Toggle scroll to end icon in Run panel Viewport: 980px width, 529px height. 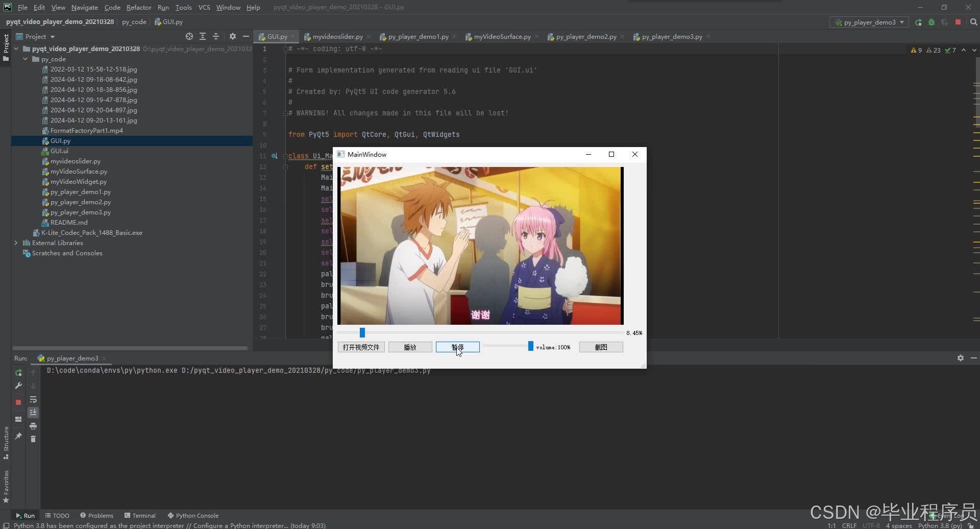[x=33, y=412]
